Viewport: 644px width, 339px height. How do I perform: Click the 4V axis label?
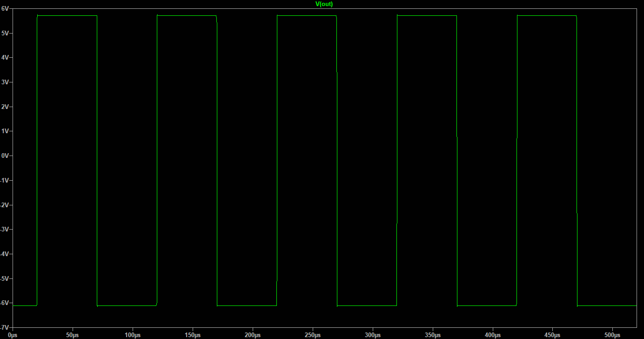5,58
